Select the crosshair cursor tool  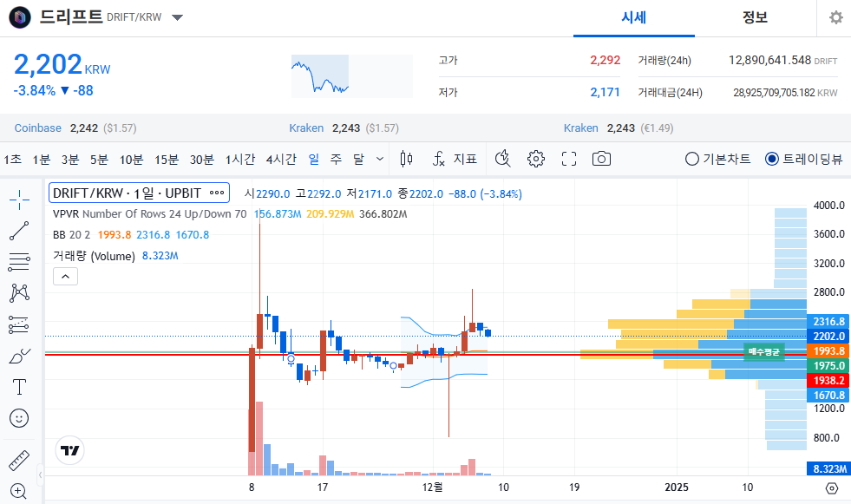(x=19, y=200)
